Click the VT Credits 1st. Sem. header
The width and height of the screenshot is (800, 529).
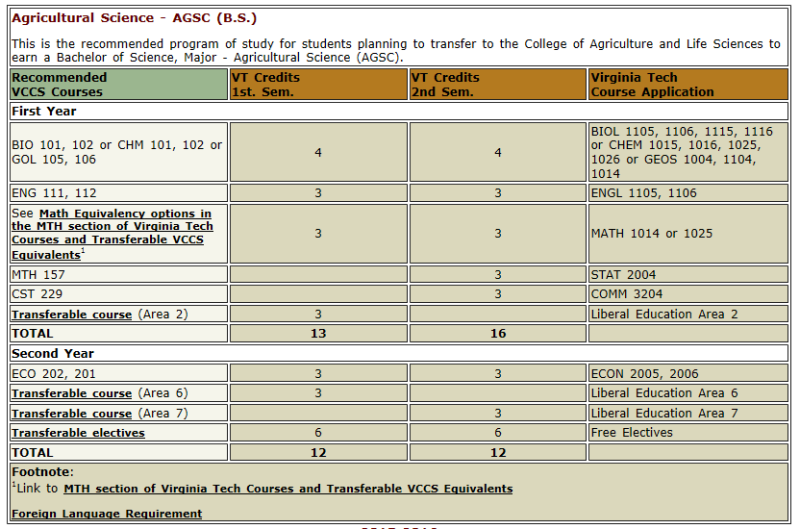coord(318,84)
